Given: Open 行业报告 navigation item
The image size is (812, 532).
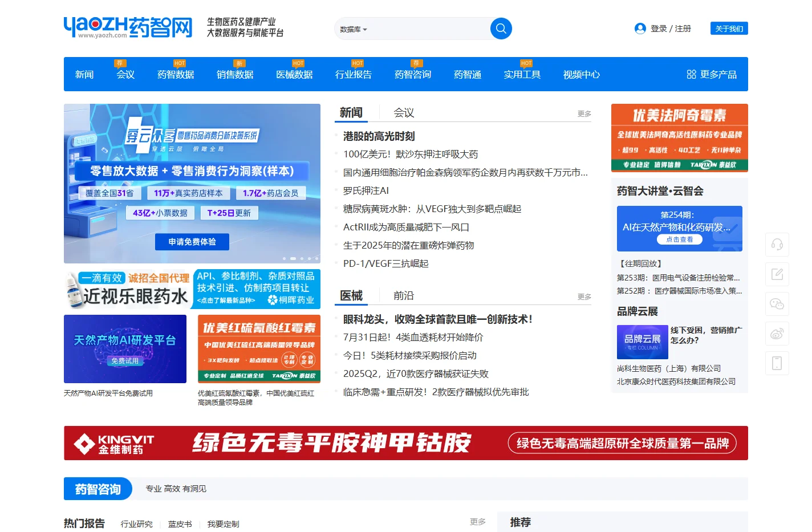Looking at the screenshot, I should tap(354, 75).
